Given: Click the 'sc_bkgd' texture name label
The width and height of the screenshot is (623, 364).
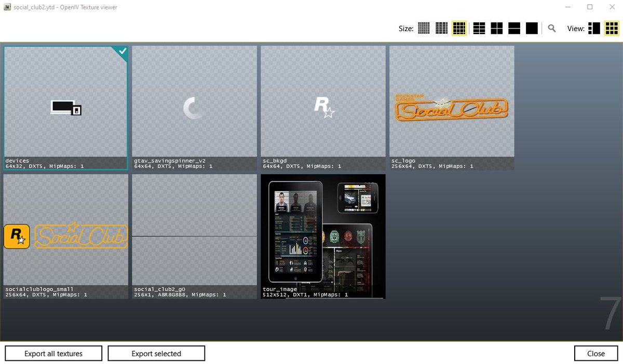Looking at the screenshot, I should pyautogui.click(x=275, y=161).
